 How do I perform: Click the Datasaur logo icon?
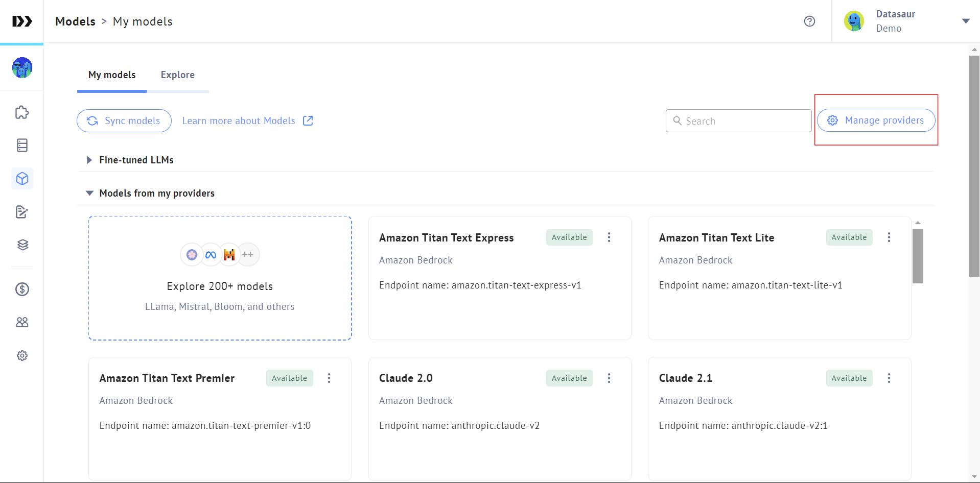pyautogui.click(x=22, y=21)
